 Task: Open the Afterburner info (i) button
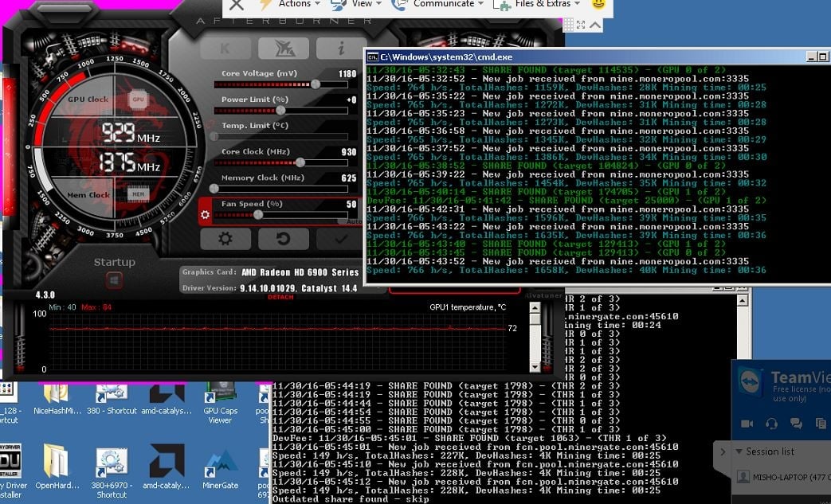pyautogui.click(x=341, y=49)
